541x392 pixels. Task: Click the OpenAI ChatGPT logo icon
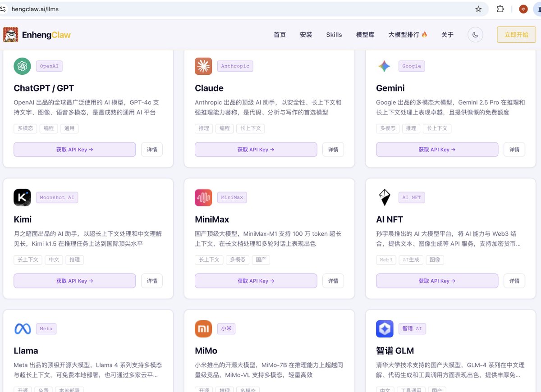[x=22, y=66]
